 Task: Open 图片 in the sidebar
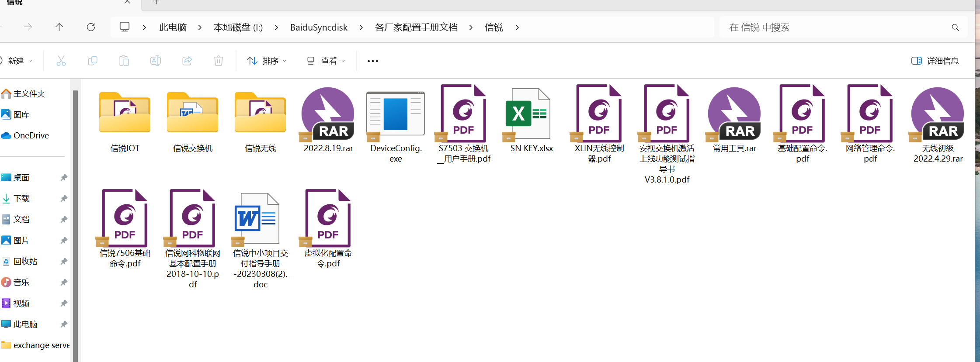click(x=16, y=240)
